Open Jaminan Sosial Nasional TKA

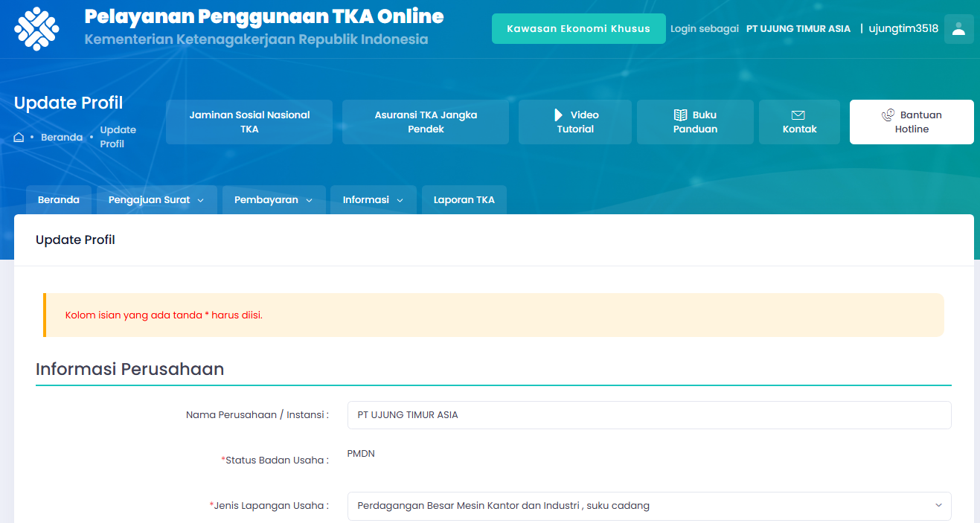pyautogui.click(x=249, y=122)
